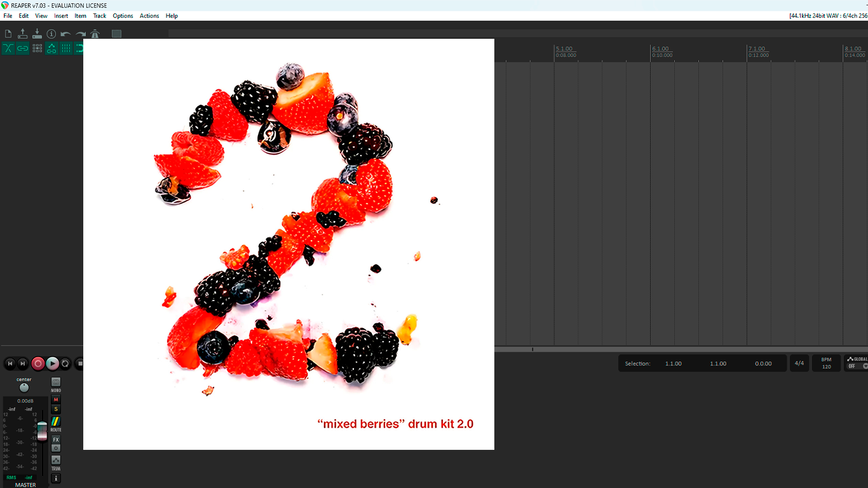Viewport: 868px width, 488px height.
Task: Click the dotted-square selection toolbar icon
Action: 116,34
